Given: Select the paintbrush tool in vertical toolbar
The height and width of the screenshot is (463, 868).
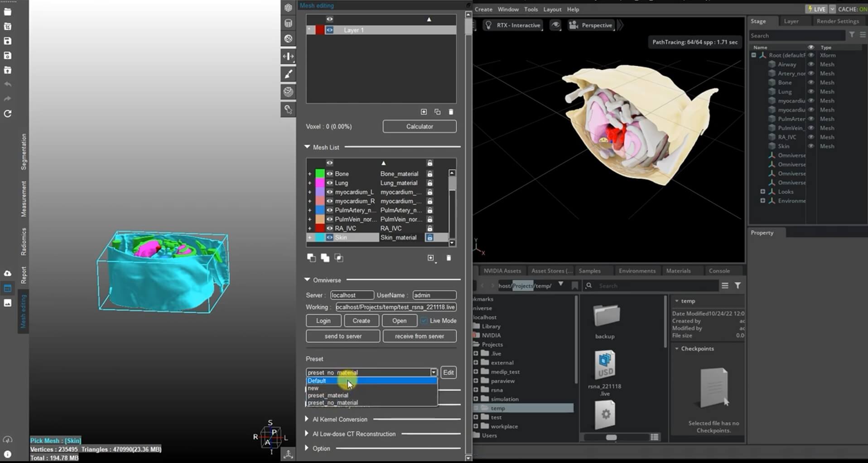Looking at the screenshot, I should pos(288,74).
